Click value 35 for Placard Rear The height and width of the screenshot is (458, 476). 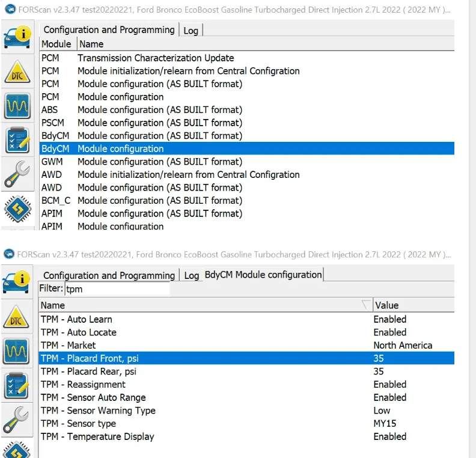[379, 371]
